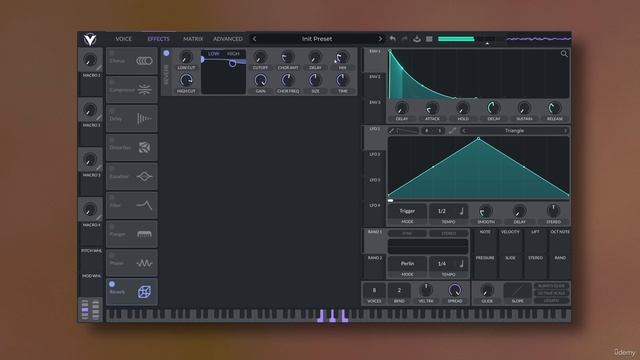Viewport: 640px width, 360px height.
Task: Open the LFO Trigger mode dropdown
Action: point(407,211)
